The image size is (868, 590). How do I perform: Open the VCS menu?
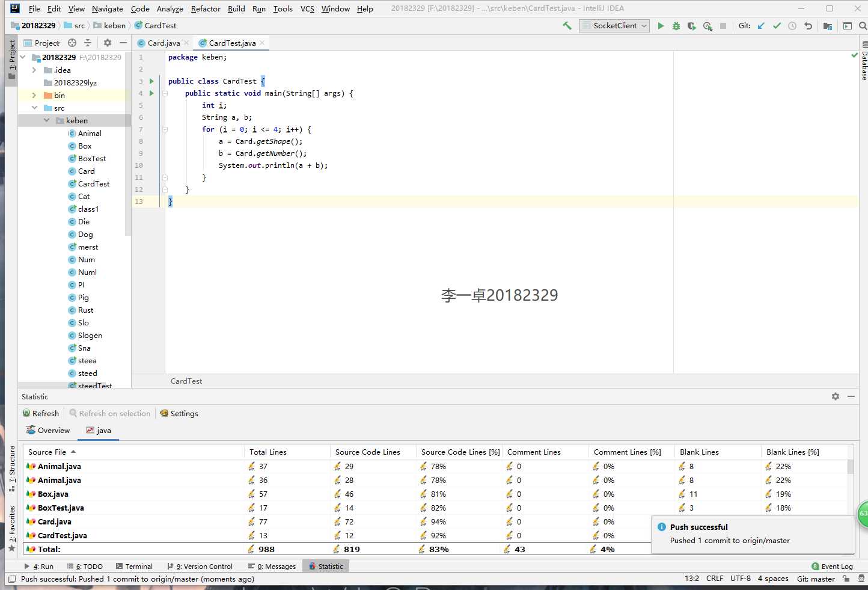[307, 8]
